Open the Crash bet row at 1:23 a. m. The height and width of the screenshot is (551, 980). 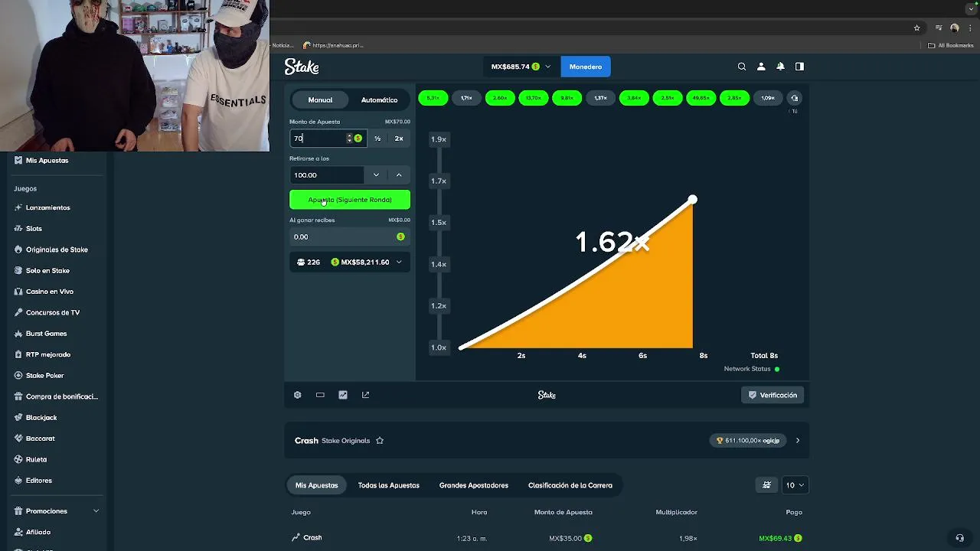[547, 538]
